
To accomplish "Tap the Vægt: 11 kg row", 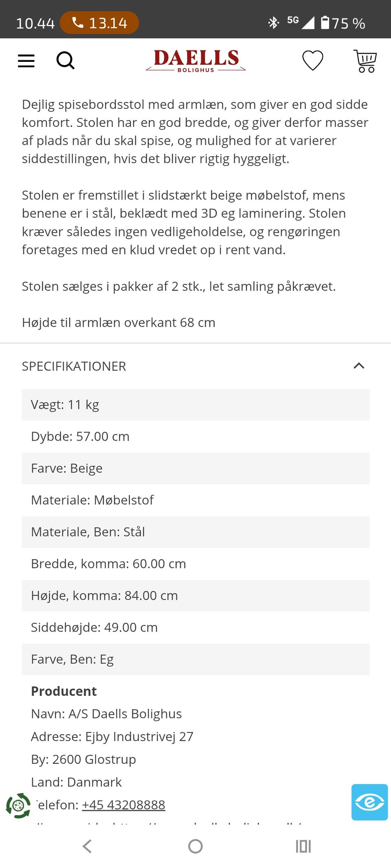I will (x=195, y=404).
